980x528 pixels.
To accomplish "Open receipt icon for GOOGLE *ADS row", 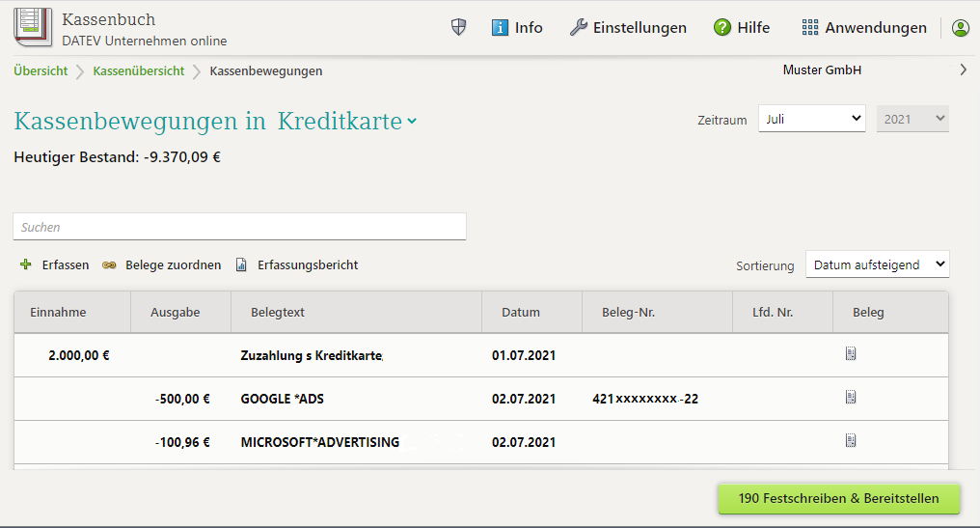I will [x=851, y=397].
